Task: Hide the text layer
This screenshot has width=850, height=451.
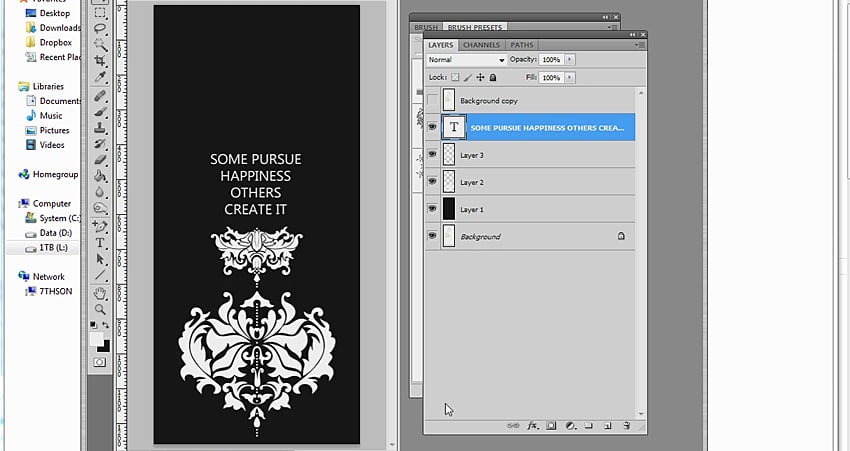Action: tap(432, 127)
